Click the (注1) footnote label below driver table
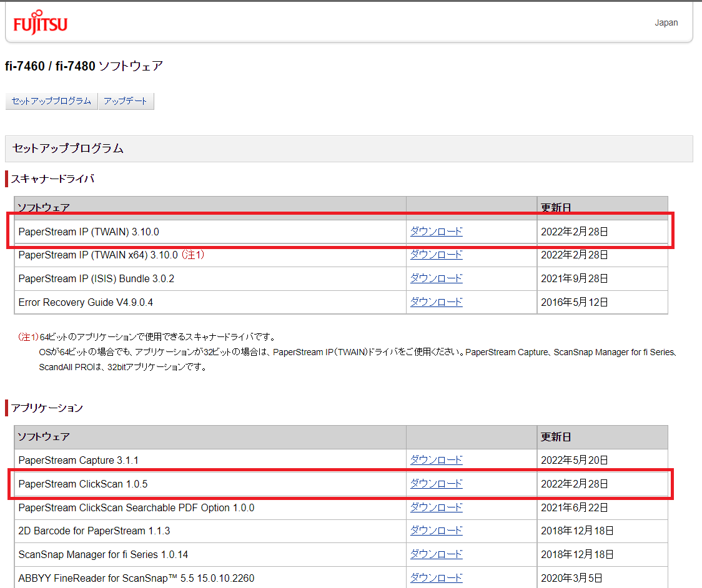 [x=28, y=337]
